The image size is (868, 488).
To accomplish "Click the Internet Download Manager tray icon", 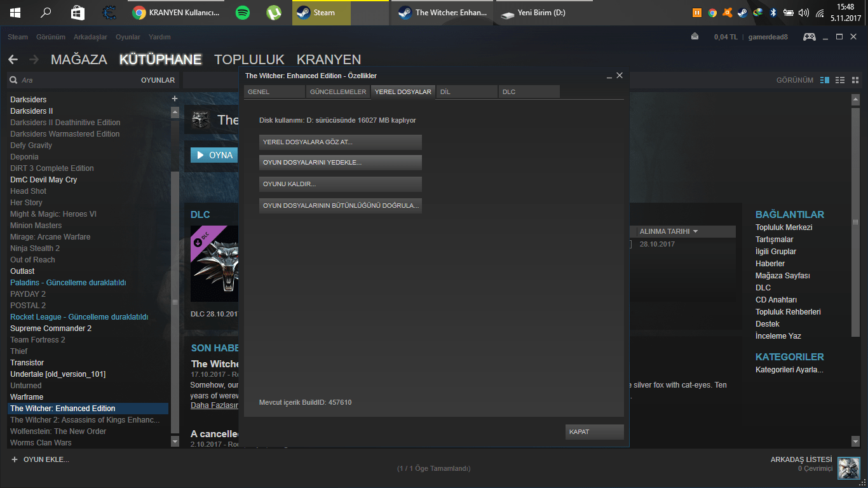I will [758, 13].
